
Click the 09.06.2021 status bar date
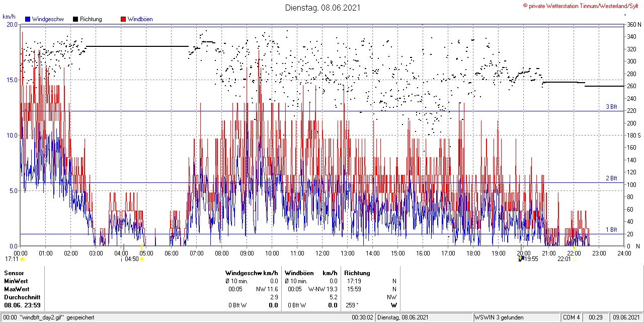pos(626,317)
